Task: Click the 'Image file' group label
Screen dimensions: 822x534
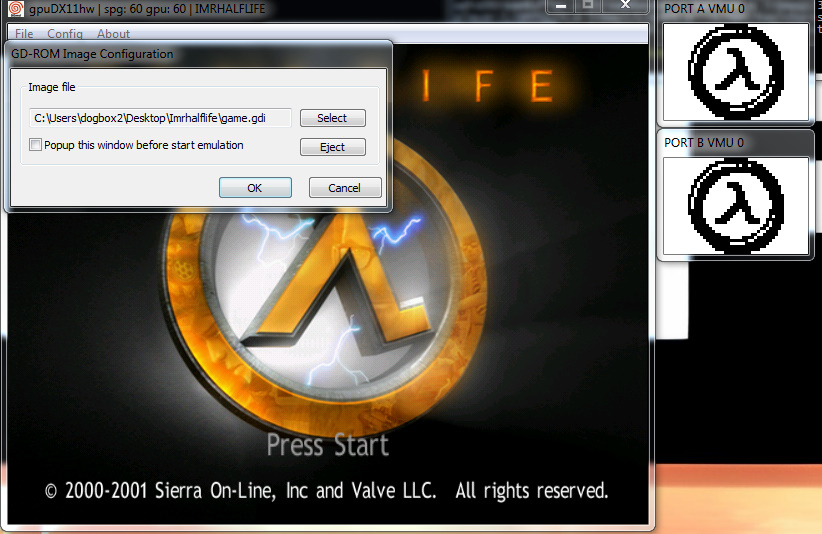Action: [x=52, y=87]
